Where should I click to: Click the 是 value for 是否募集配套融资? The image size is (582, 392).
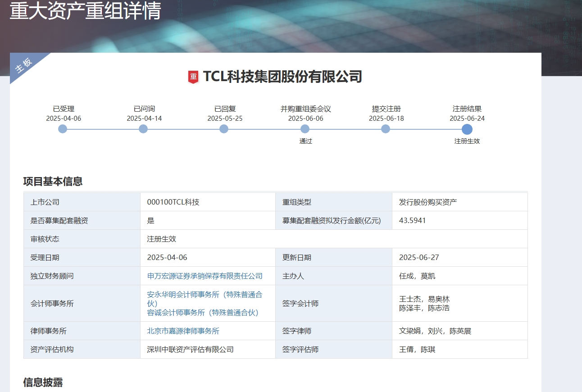tap(151, 220)
